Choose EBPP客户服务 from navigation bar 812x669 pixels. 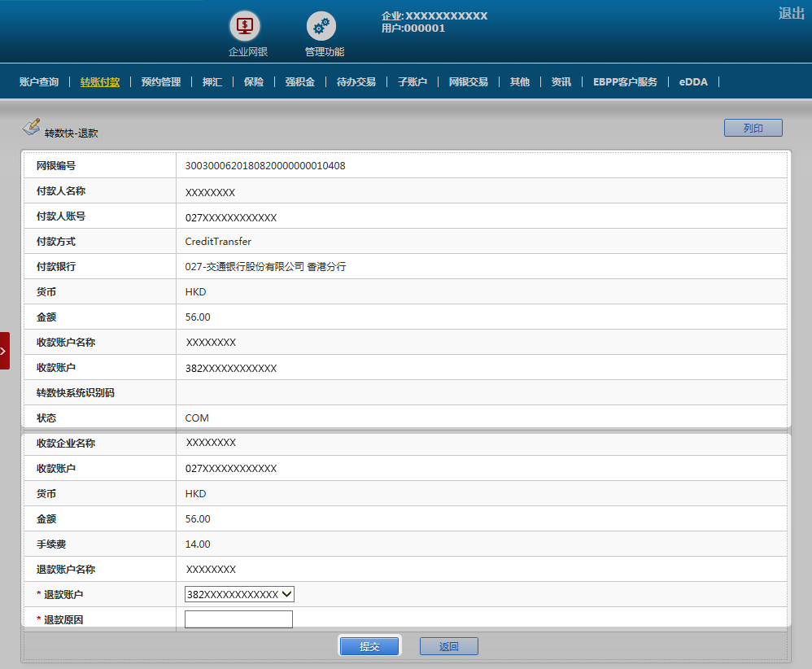625,81
